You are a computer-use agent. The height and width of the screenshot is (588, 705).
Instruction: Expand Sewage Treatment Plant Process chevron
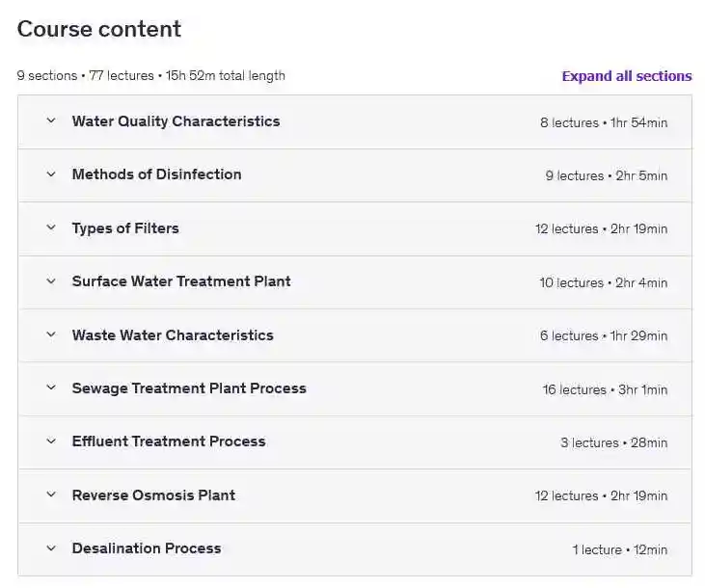pos(51,388)
